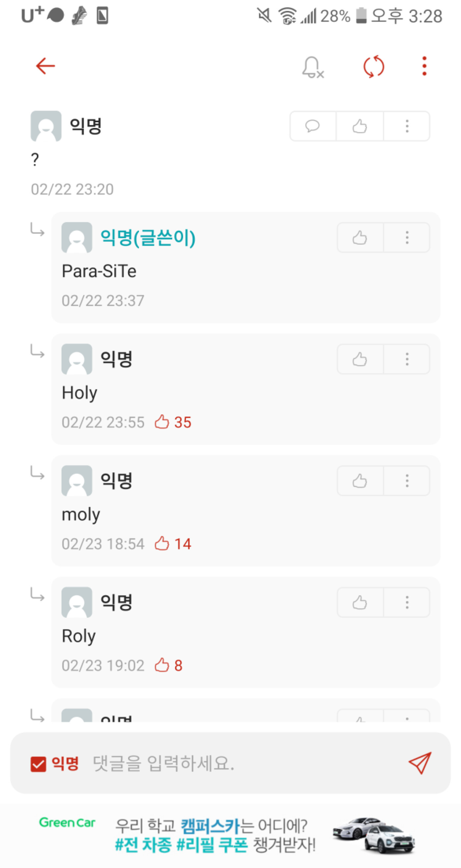Like the 'Para-SiTe' reply
Viewport: 461px width, 868px height.
360,238
